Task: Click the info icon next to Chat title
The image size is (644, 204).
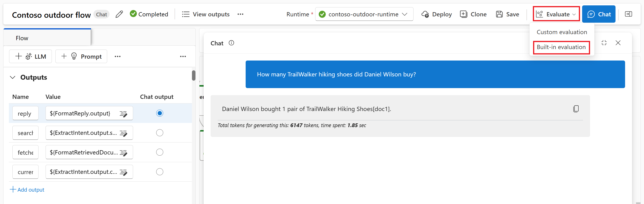Action: 231,43
